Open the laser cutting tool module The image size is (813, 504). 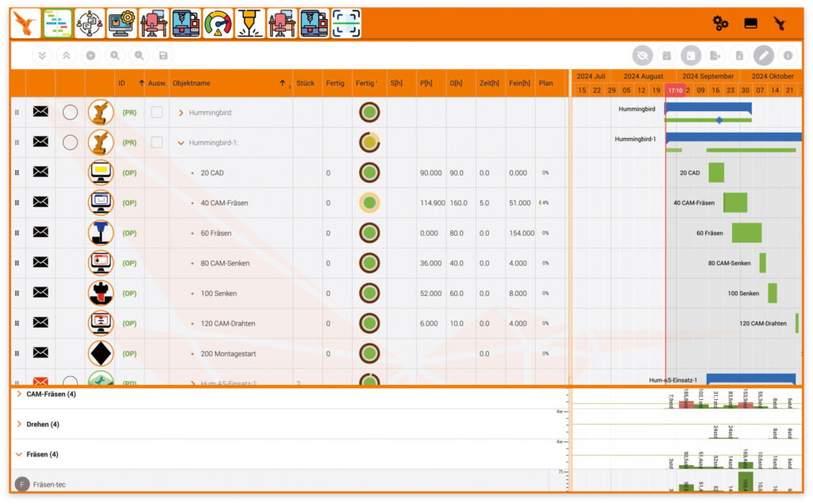[x=250, y=24]
